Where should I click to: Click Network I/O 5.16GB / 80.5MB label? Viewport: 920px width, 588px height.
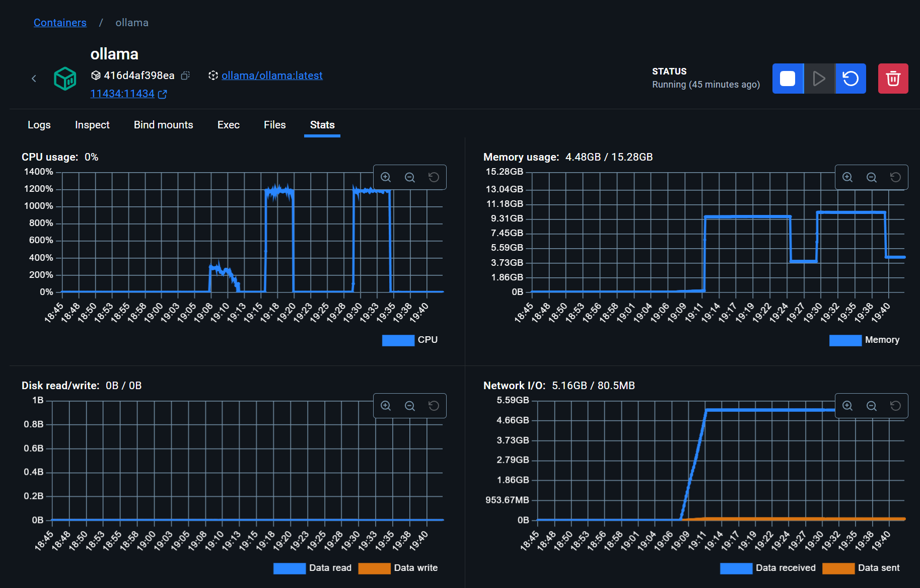(559, 386)
